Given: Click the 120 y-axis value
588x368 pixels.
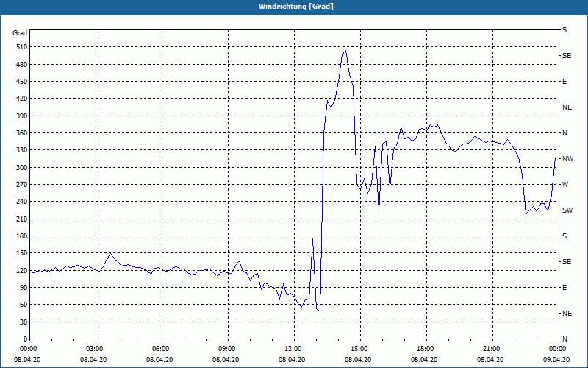Looking at the screenshot, I should pyautogui.click(x=22, y=270).
